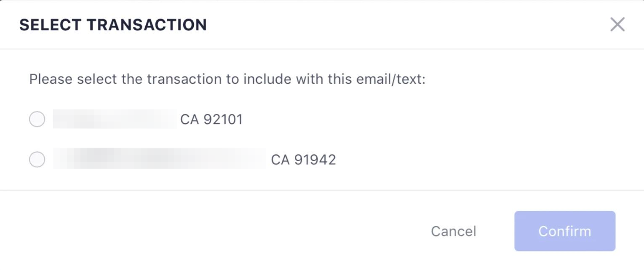Click the blurred address before CA 91942

[x=159, y=159]
